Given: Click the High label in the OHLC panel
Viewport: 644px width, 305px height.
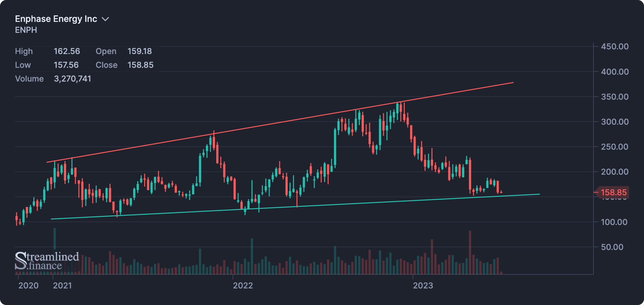Looking at the screenshot, I should (24, 51).
